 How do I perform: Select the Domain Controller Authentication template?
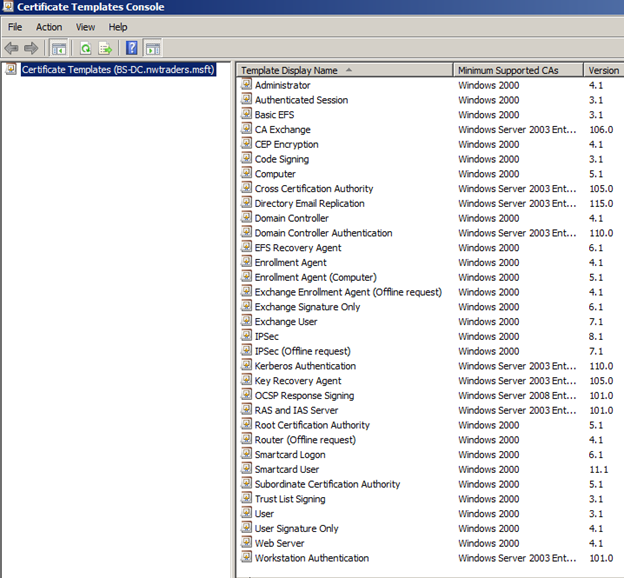[x=324, y=233]
